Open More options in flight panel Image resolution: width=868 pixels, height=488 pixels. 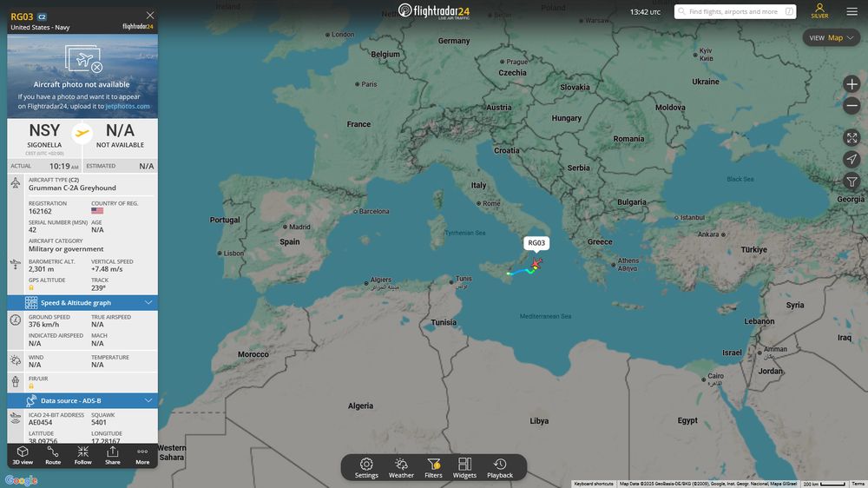(142, 455)
